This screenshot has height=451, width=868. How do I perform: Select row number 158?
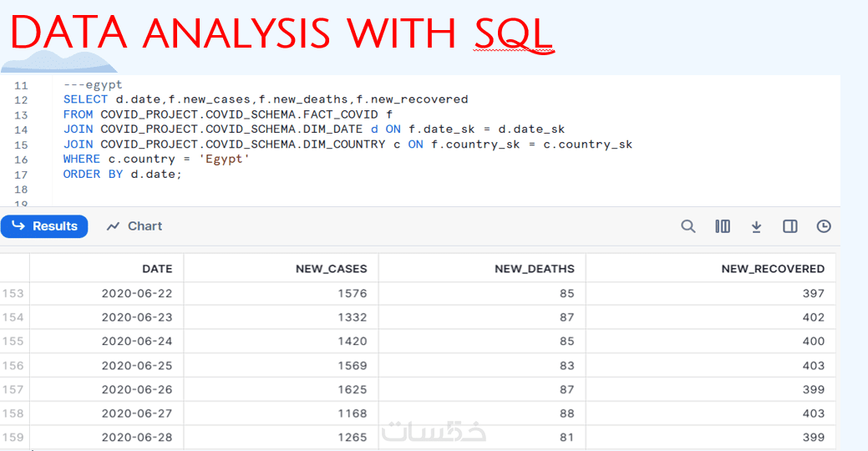(x=13, y=413)
